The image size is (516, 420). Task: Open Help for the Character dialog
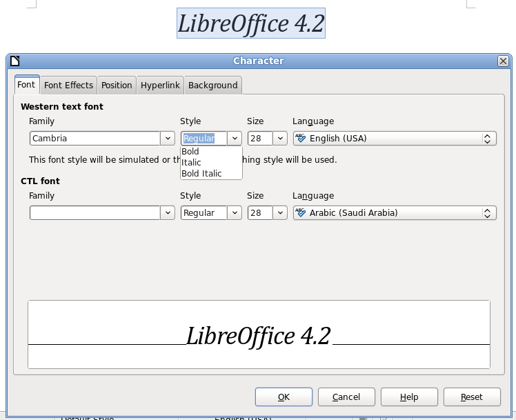(409, 397)
